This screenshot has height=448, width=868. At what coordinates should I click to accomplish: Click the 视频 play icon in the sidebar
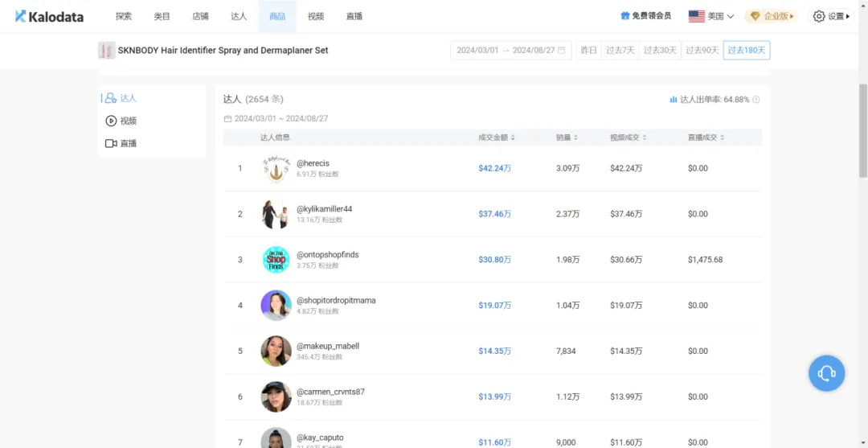point(111,121)
